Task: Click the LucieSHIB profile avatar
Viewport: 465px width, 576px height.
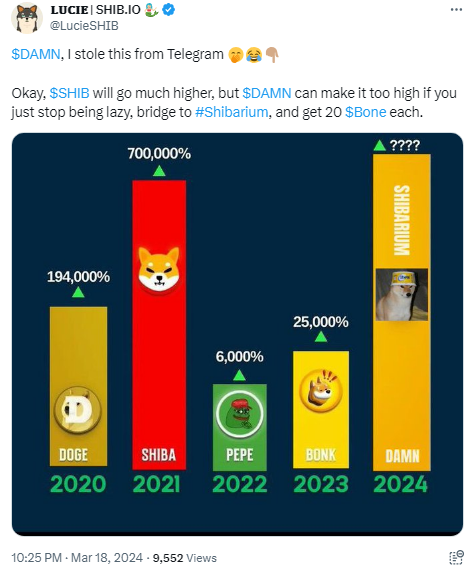Action: [26, 18]
